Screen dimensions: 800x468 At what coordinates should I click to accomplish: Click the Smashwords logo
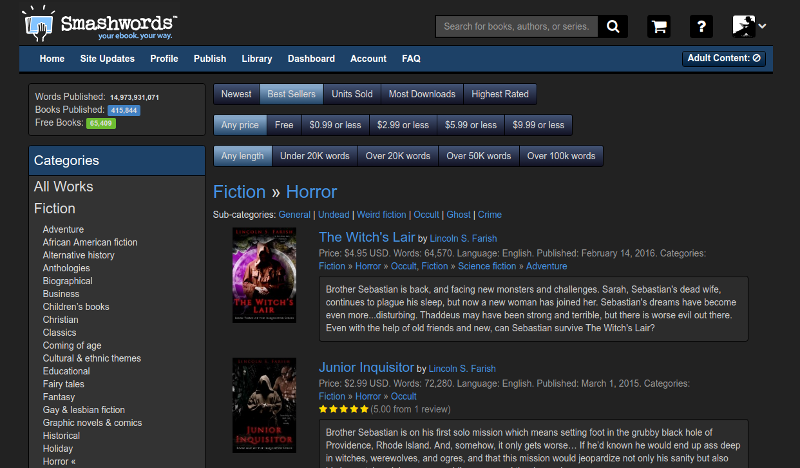pos(100,24)
